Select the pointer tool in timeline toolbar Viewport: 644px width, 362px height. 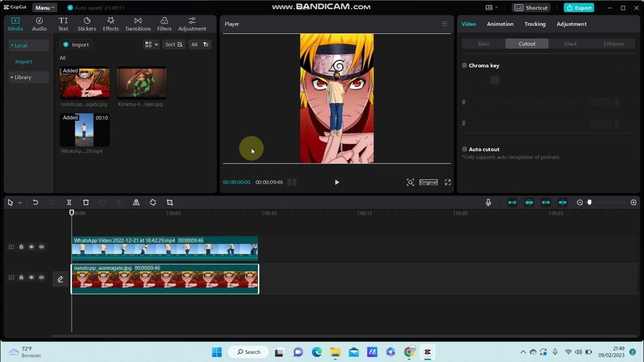(10, 203)
